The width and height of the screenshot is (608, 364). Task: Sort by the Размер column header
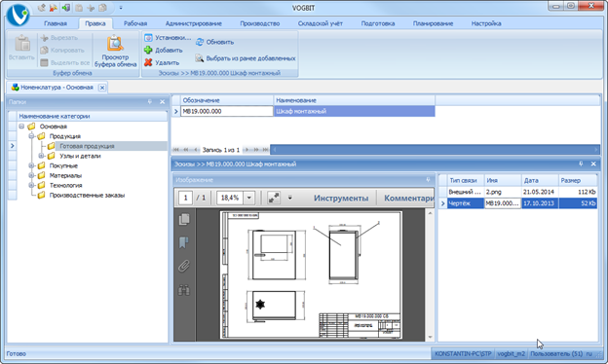[578, 180]
